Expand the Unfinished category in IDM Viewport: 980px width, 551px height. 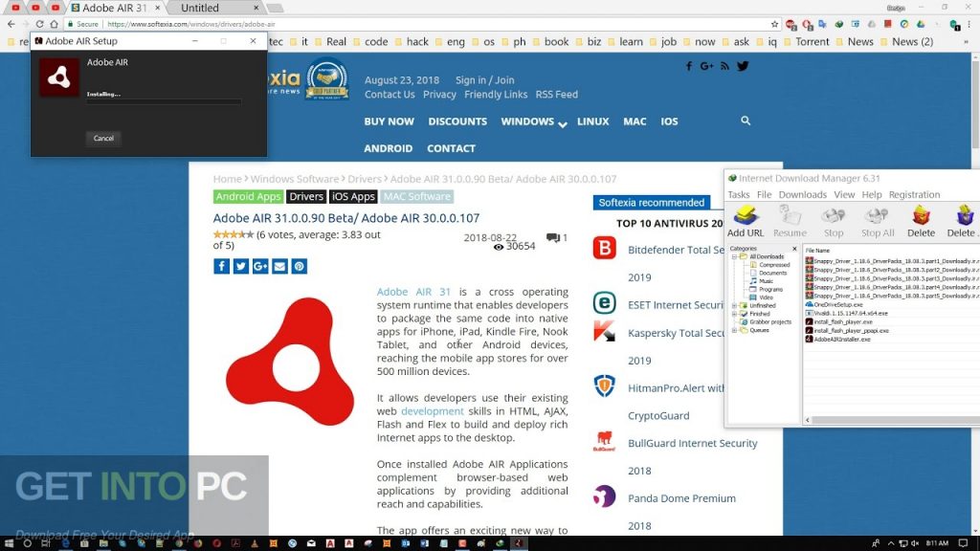pyautogui.click(x=734, y=305)
